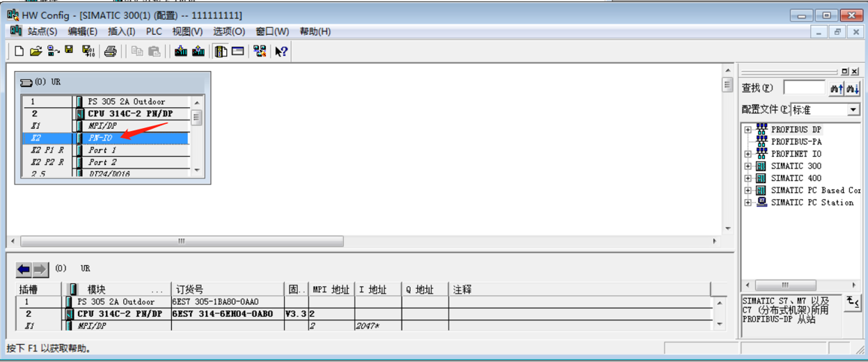
Task: Click the 模块 column header
Action: pyautogui.click(x=117, y=290)
